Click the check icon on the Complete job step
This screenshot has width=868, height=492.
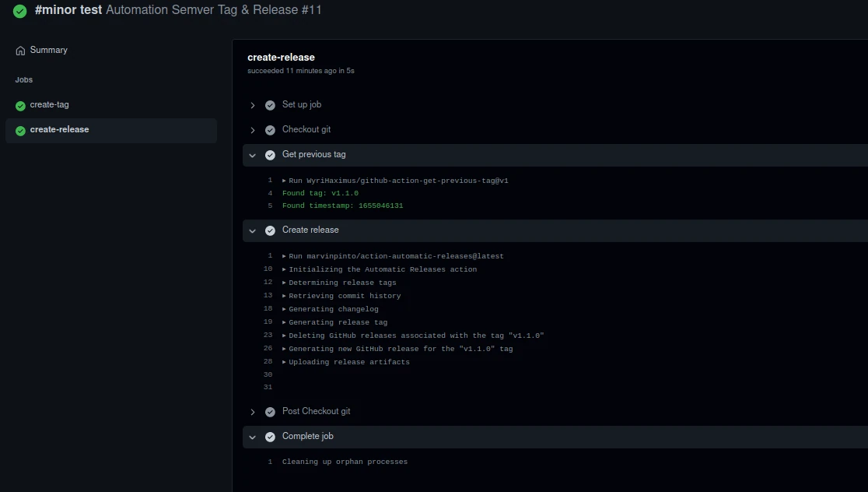pyautogui.click(x=270, y=436)
